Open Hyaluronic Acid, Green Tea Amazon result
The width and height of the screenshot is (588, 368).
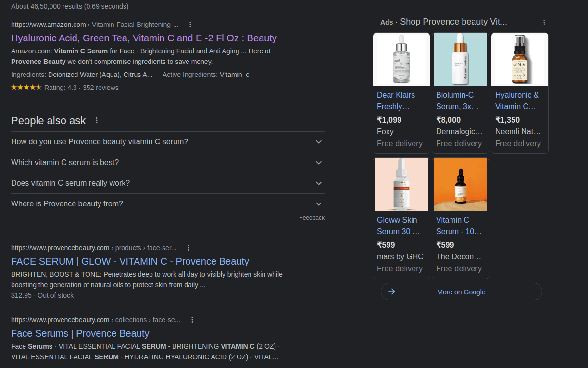tap(144, 38)
